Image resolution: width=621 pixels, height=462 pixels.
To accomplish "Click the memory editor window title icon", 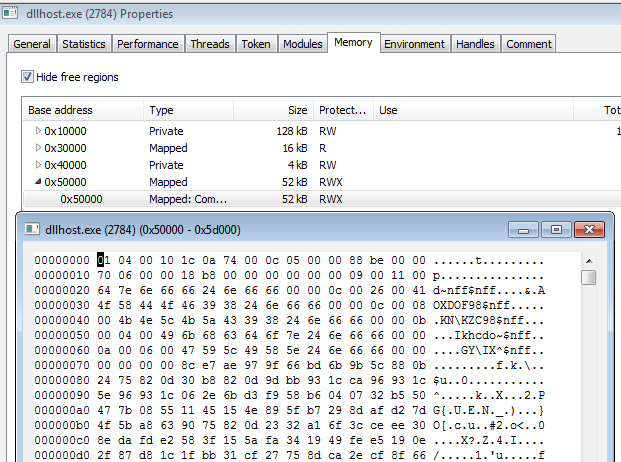I will click(32, 229).
